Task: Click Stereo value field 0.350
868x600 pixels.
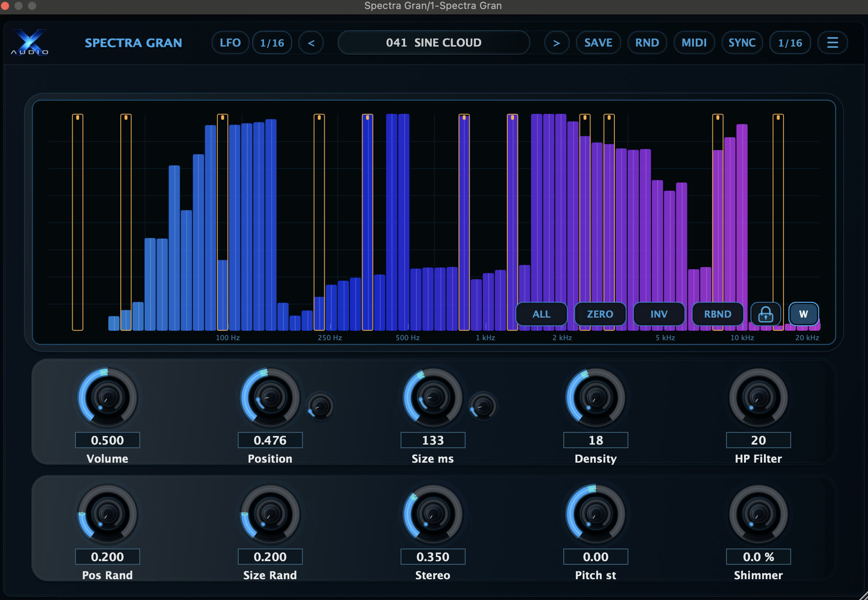Action: point(433,557)
